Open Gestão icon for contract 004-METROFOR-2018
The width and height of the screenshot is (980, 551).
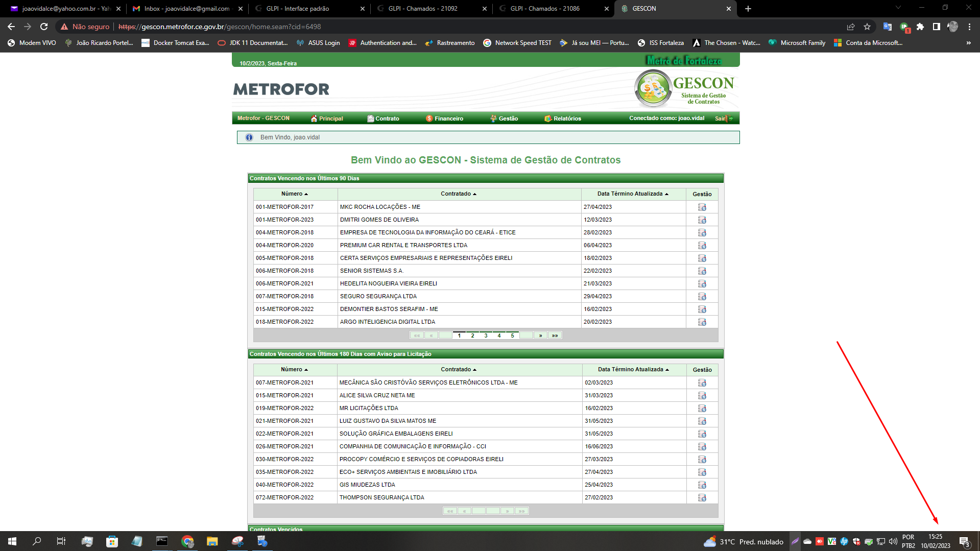(x=702, y=232)
